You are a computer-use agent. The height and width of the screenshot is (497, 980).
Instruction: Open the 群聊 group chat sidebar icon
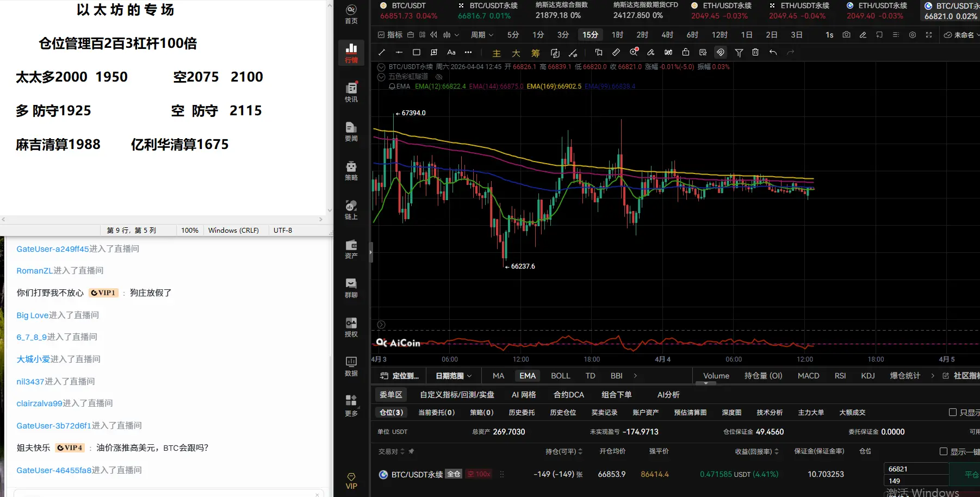[x=351, y=288]
